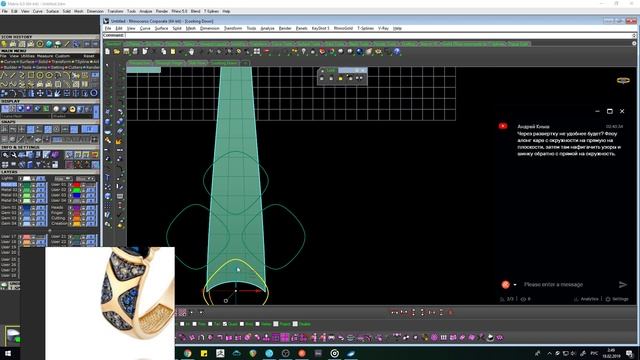The image size is (640, 360).
Task: Open a file via the folder icon
Action: click(x=117, y=51)
